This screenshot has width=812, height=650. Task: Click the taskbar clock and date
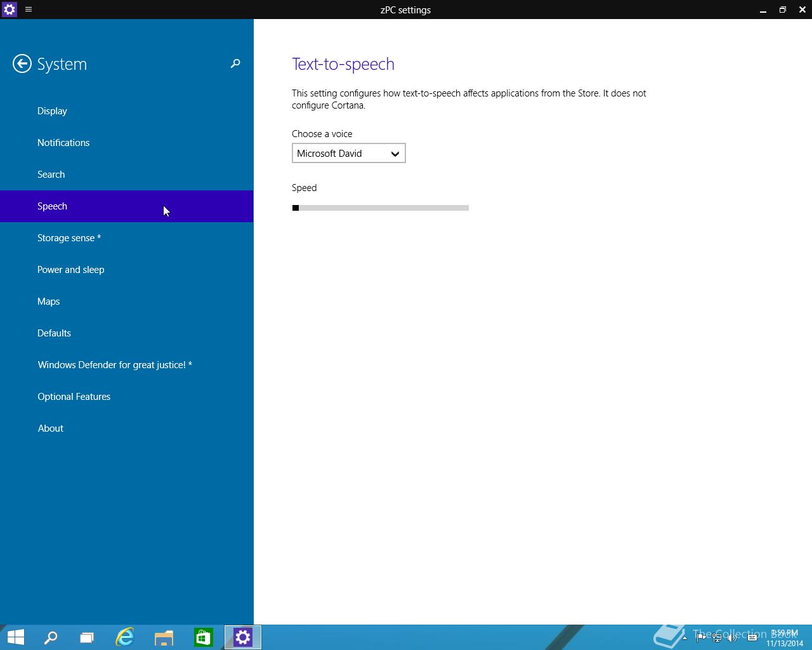tap(785, 638)
